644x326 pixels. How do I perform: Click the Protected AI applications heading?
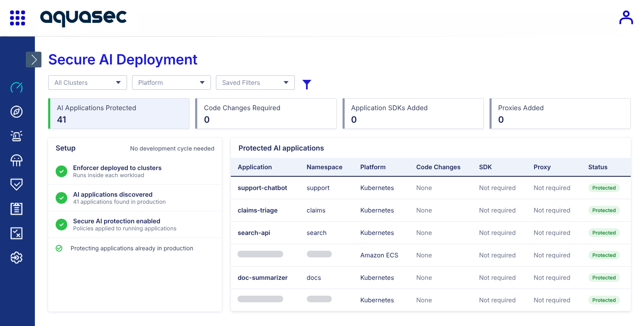tap(281, 148)
